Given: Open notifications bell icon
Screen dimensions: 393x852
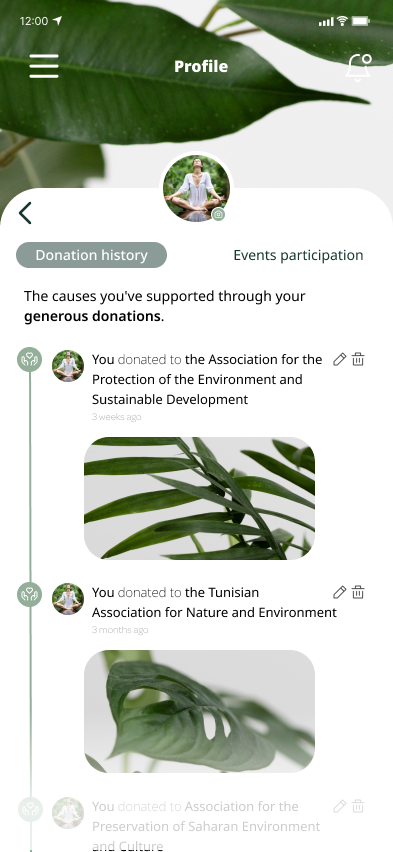Looking at the screenshot, I should click(x=358, y=67).
